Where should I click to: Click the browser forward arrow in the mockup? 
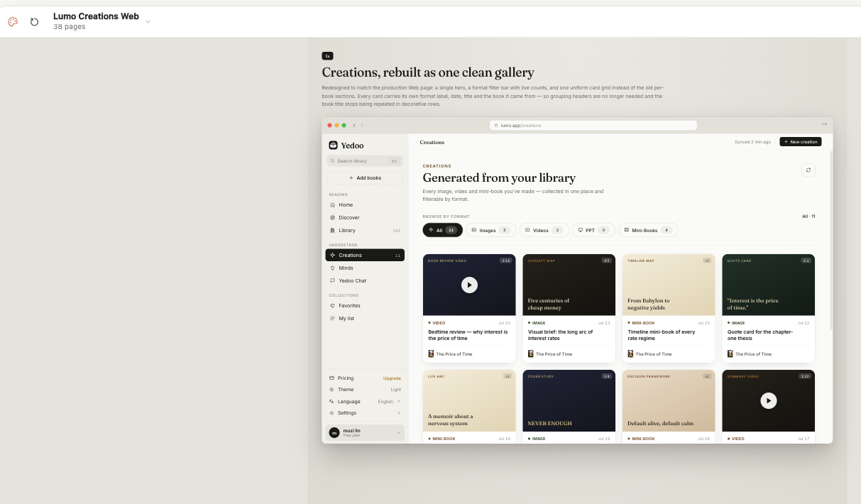[362, 125]
